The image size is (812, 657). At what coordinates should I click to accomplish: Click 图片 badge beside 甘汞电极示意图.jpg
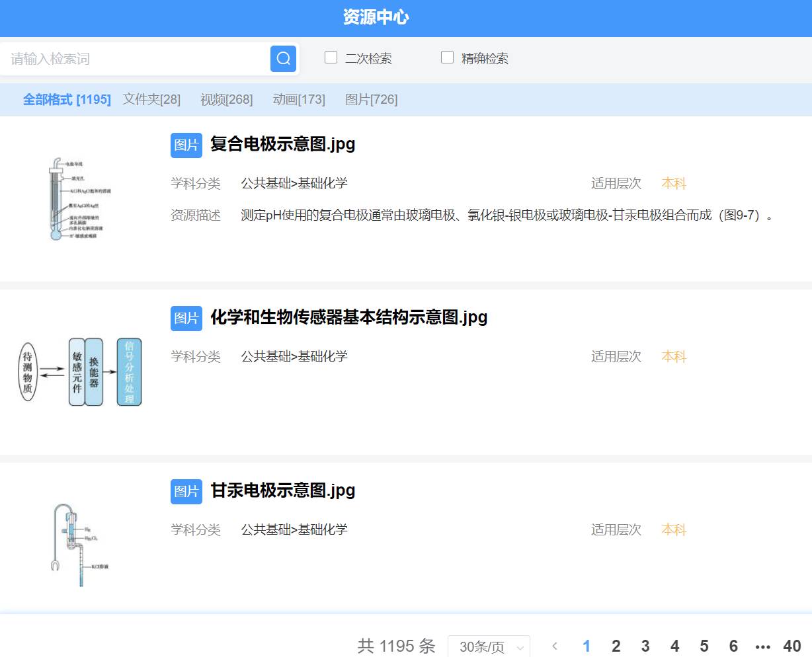186,491
